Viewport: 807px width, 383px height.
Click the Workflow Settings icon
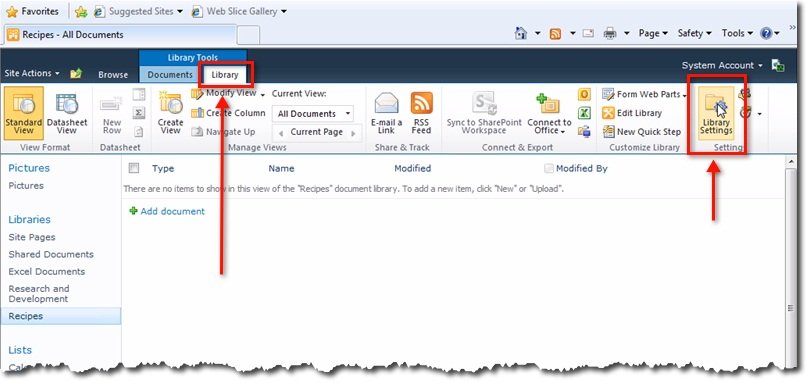click(745, 113)
